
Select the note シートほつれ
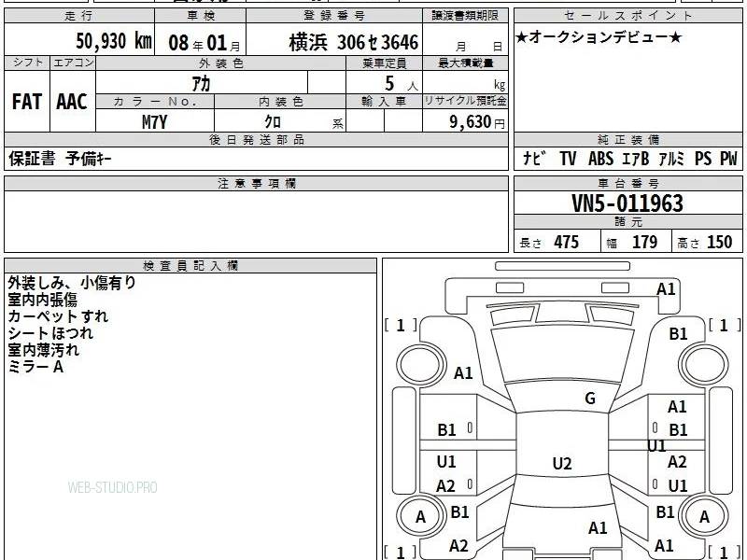coord(50,333)
